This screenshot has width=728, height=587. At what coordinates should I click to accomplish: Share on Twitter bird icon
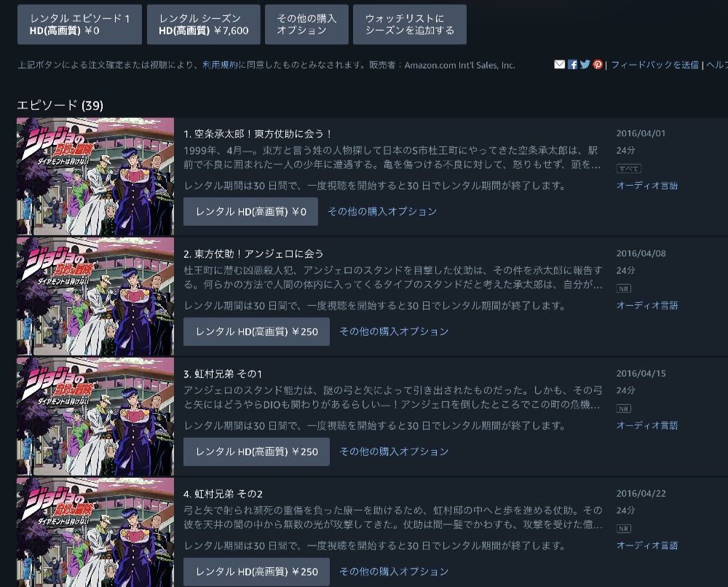[585, 65]
